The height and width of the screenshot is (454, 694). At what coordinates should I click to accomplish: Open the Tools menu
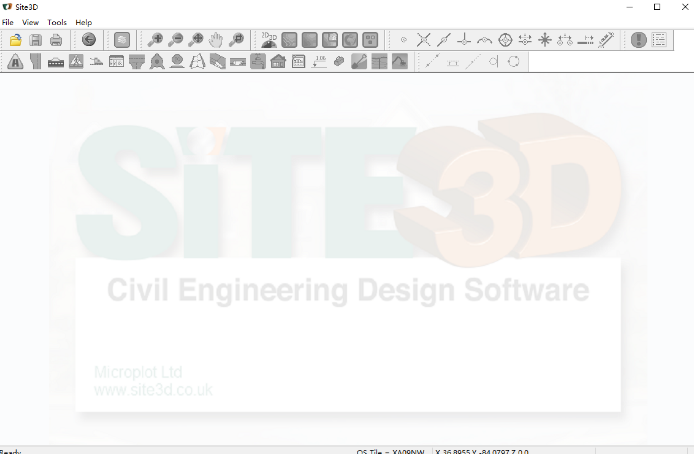[x=57, y=22]
